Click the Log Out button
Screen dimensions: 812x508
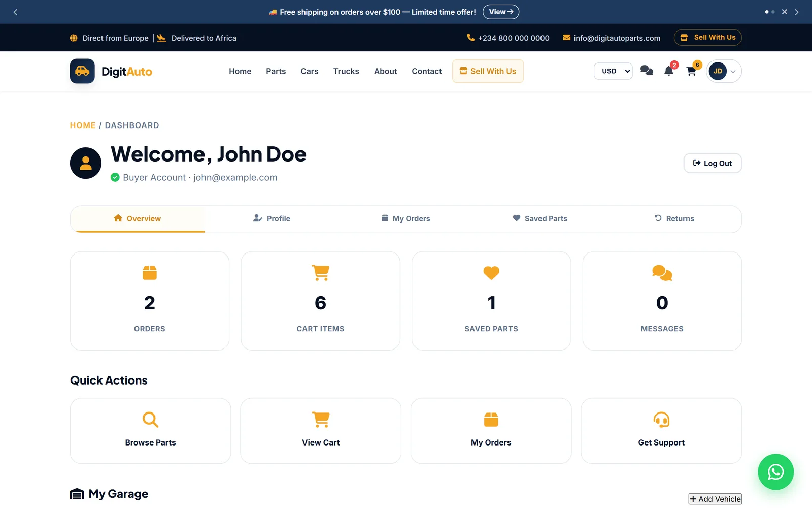point(713,163)
